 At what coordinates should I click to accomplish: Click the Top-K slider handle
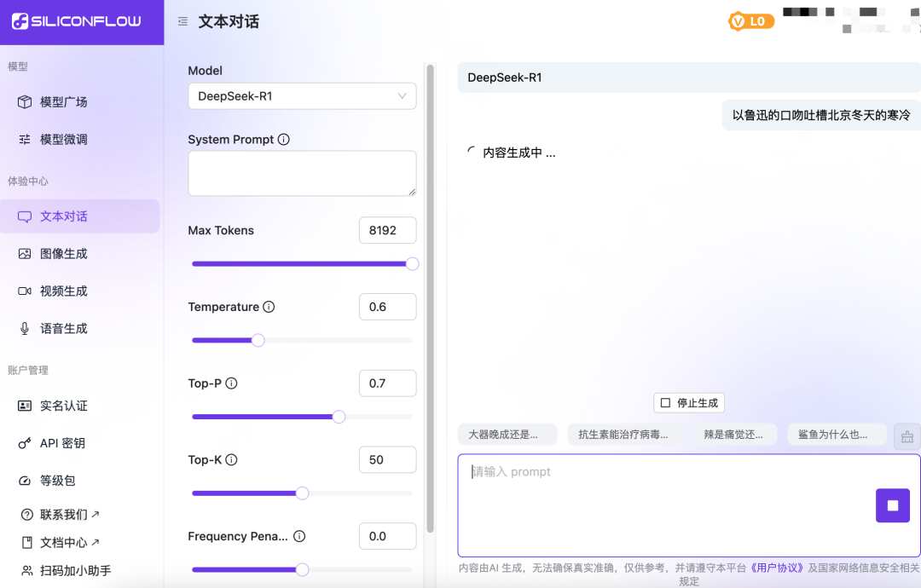point(302,493)
